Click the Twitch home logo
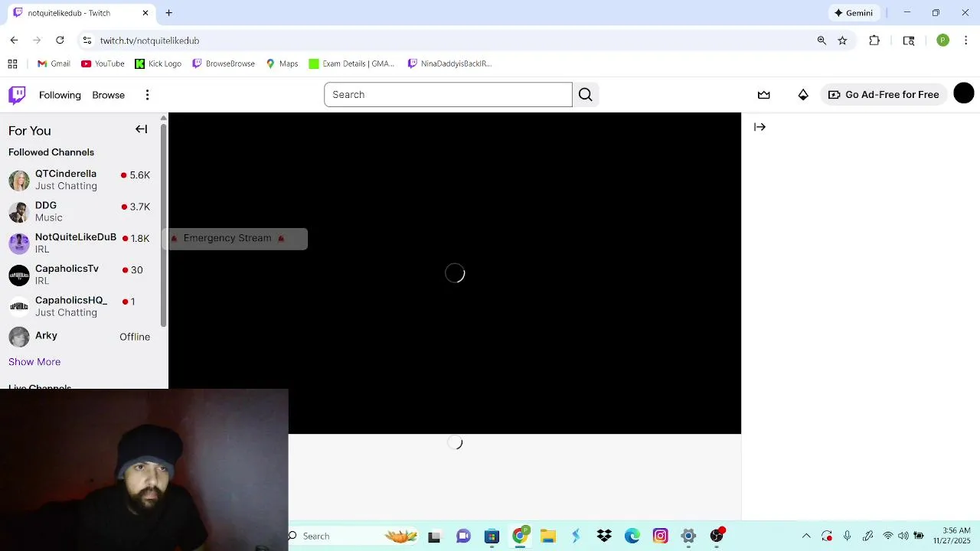 pos(17,95)
